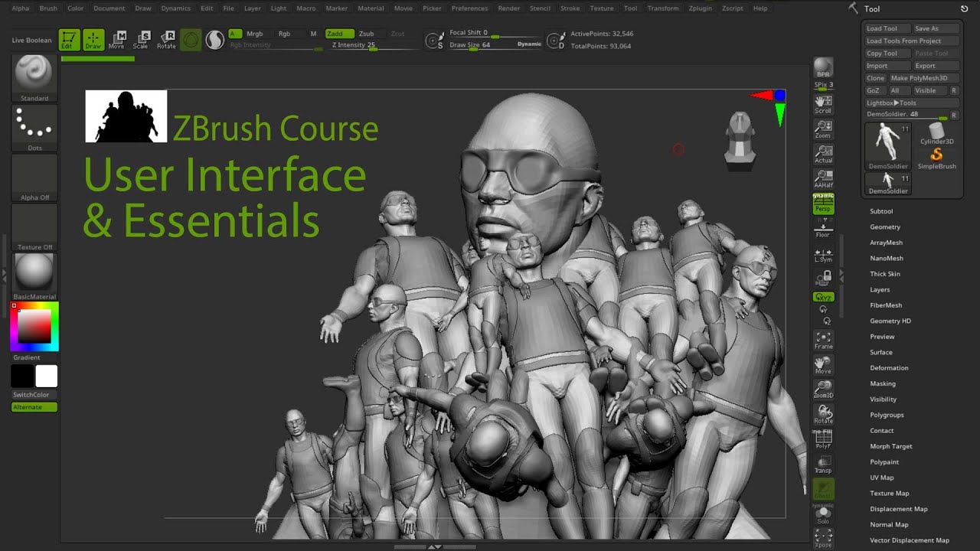Click the sculptris pro S-sphere icon
The image size is (980, 551).
pyautogui.click(x=215, y=40)
